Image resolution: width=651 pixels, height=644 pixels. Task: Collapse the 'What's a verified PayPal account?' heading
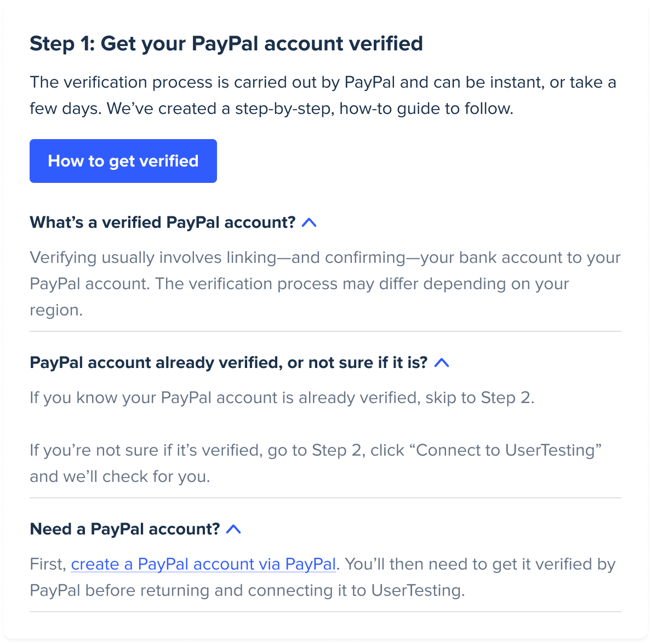click(x=162, y=223)
